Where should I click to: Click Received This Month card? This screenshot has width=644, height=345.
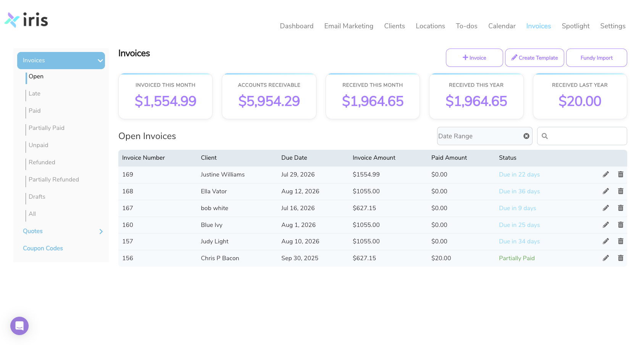[x=373, y=96]
